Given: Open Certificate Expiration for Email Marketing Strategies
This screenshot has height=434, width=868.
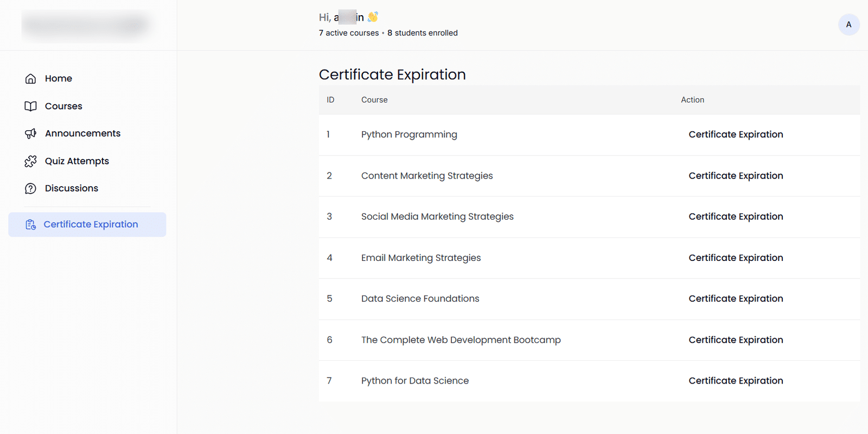Looking at the screenshot, I should [x=736, y=258].
